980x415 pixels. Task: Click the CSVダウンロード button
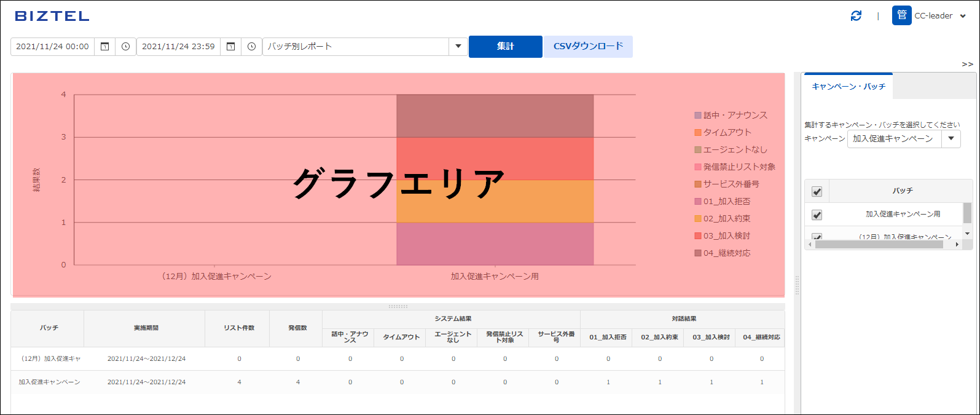(x=588, y=47)
